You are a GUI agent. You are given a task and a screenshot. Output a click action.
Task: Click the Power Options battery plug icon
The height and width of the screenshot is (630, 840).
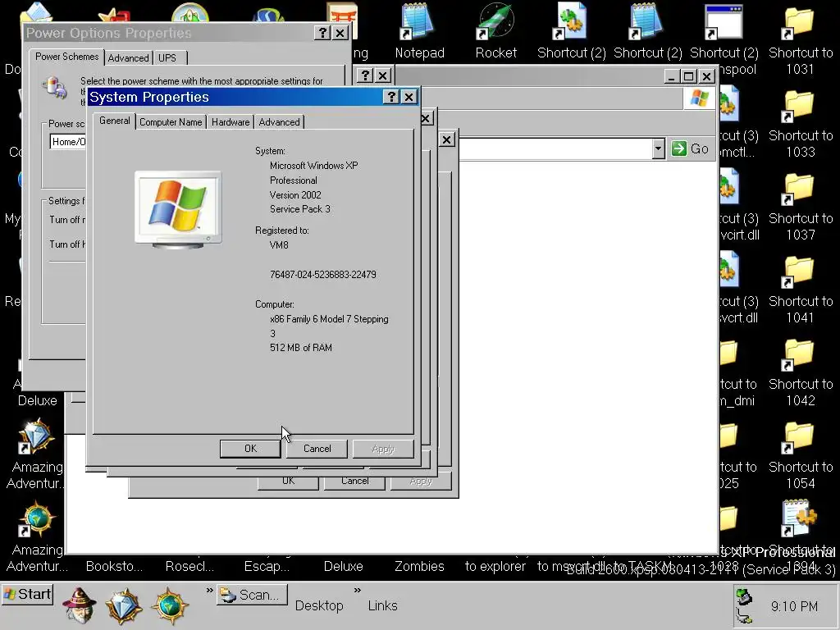55,89
